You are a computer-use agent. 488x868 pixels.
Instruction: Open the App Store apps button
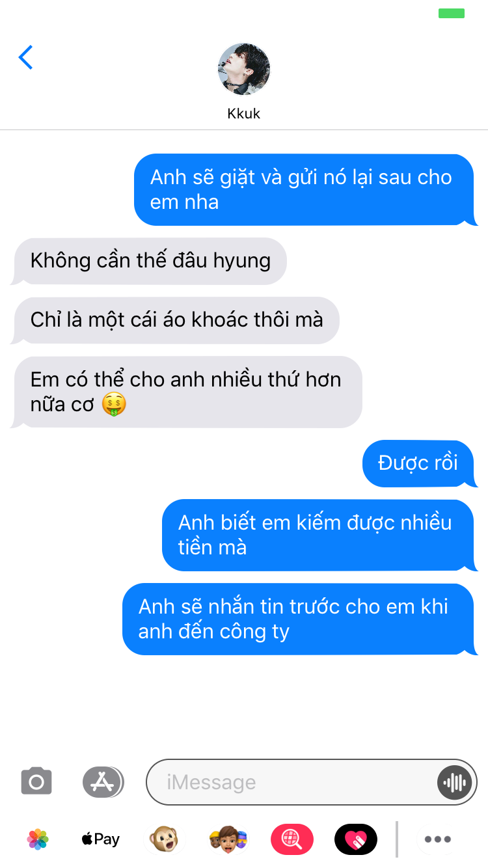pos(103,781)
